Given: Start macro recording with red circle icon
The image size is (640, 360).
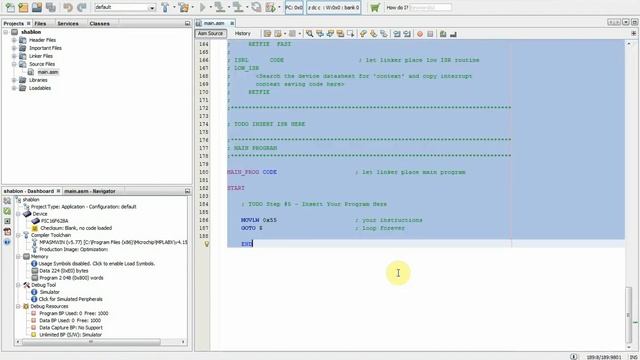Looking at the screenshot, I should (x=420, y=34).
